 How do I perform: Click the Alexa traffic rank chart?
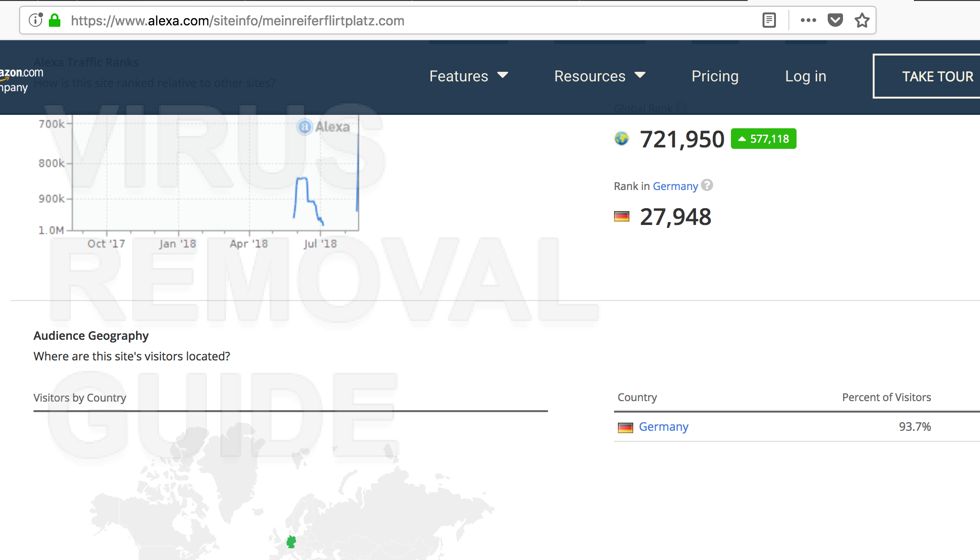215,173
